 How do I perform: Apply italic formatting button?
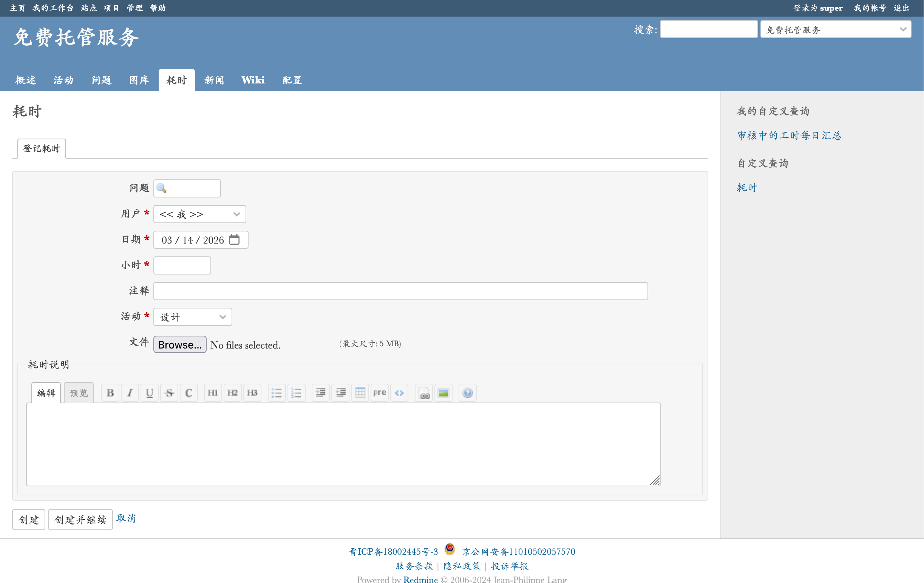point(130,393)
